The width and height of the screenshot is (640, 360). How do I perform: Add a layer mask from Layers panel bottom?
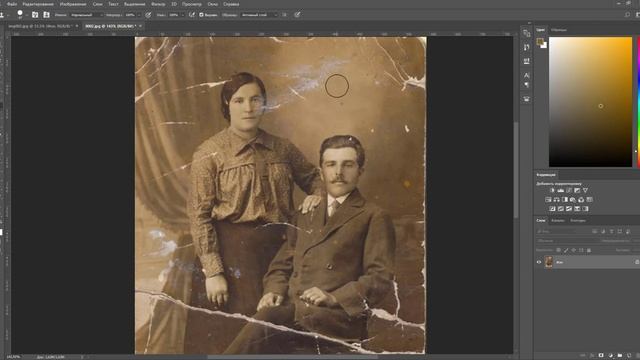click(601, 356)
